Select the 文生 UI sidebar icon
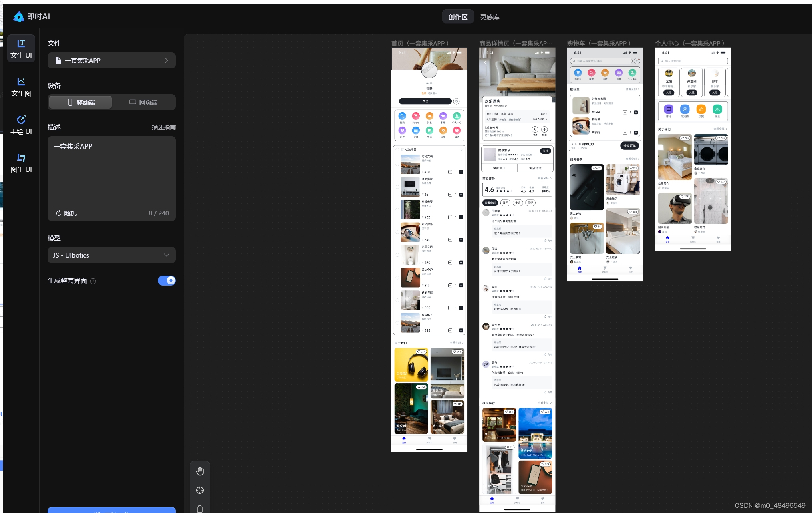812x513 pixels. pyautogui.click(x=21, y=48)
